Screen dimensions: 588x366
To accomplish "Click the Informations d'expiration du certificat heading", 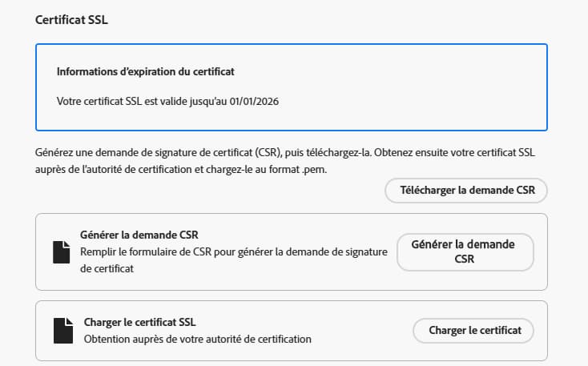I will click(146, 71).
